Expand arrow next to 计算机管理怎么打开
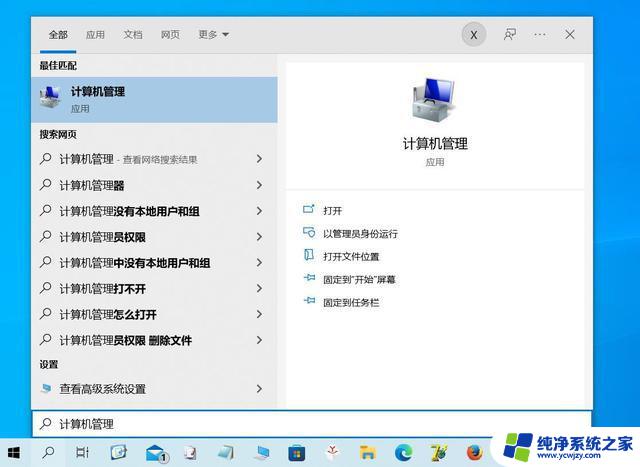The width and height of the screenshot is (640, 467). 259,314
